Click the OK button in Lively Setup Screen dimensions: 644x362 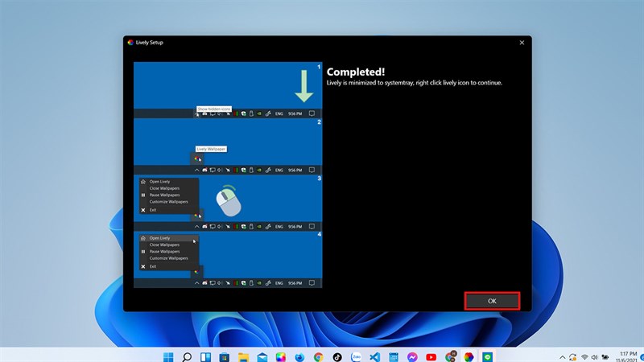click(492, 300)
